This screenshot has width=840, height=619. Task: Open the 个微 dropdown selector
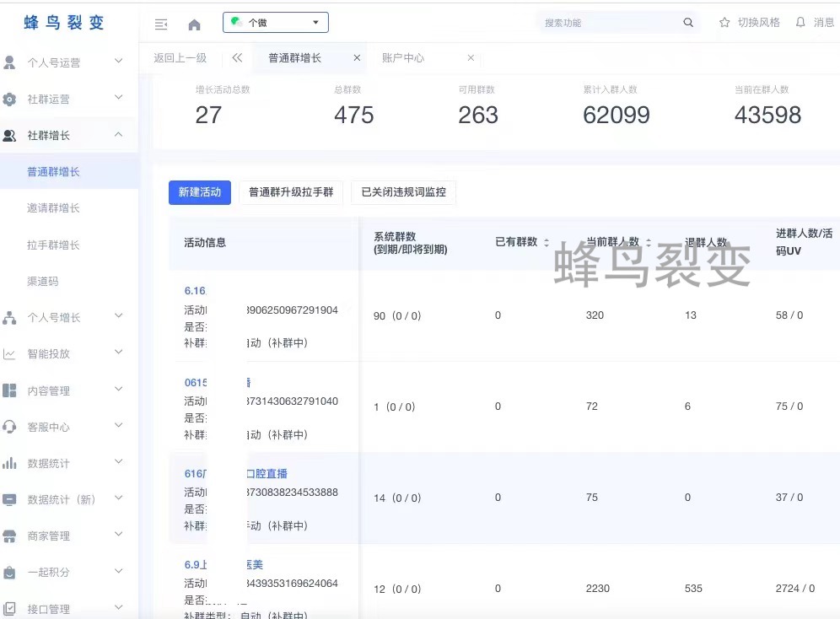275,23
